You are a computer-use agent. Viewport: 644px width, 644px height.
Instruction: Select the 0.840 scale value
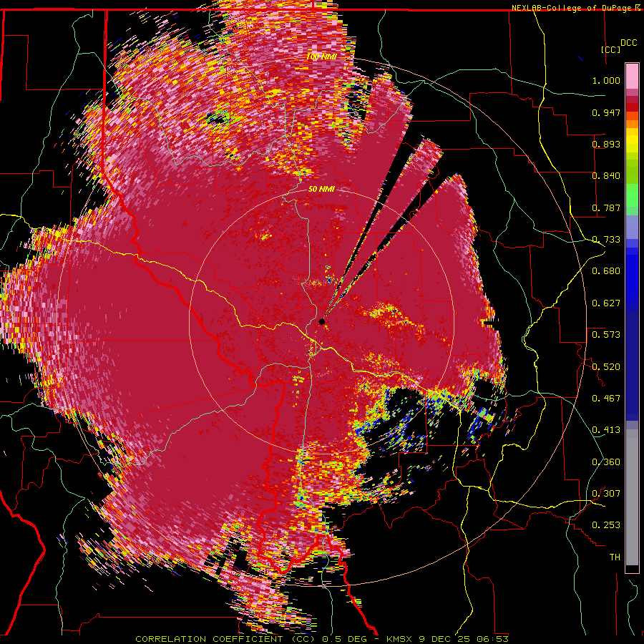(606, 176)
